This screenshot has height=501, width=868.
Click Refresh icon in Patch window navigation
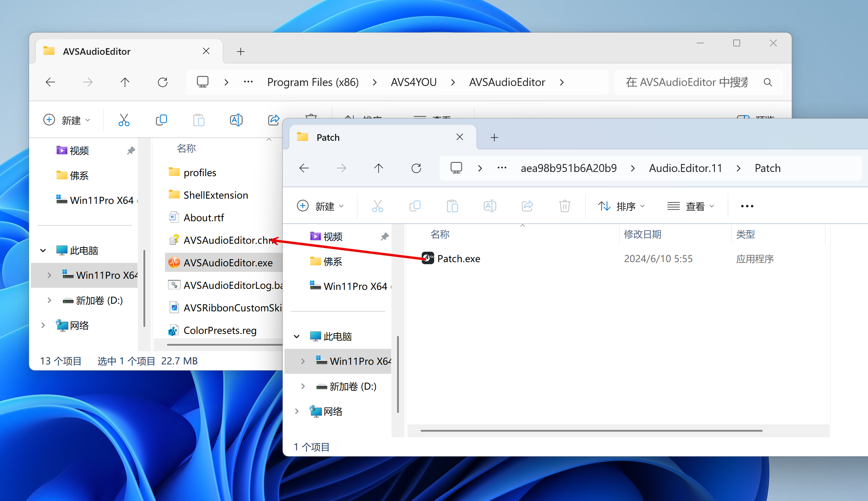pos(416,168)
